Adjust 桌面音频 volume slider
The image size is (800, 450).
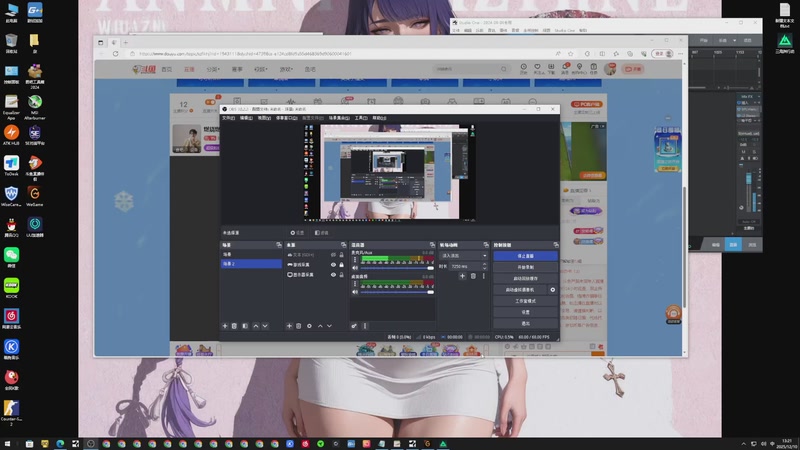point(397,292)
